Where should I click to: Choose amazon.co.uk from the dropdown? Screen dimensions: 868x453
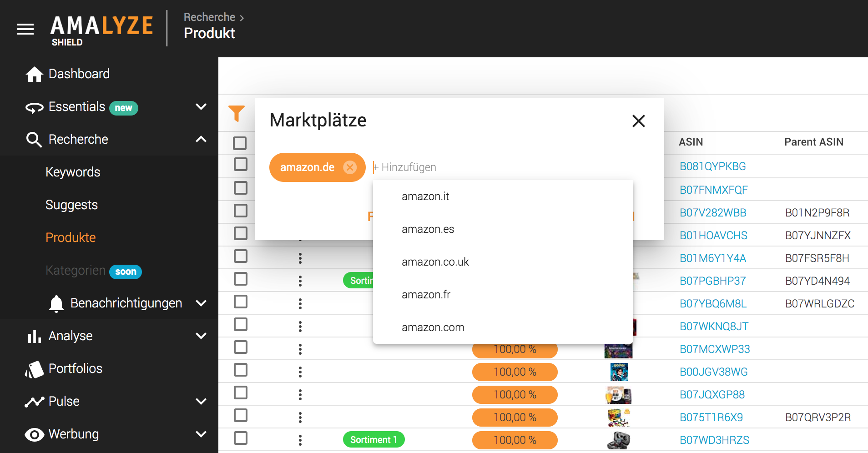pos(503,262)
